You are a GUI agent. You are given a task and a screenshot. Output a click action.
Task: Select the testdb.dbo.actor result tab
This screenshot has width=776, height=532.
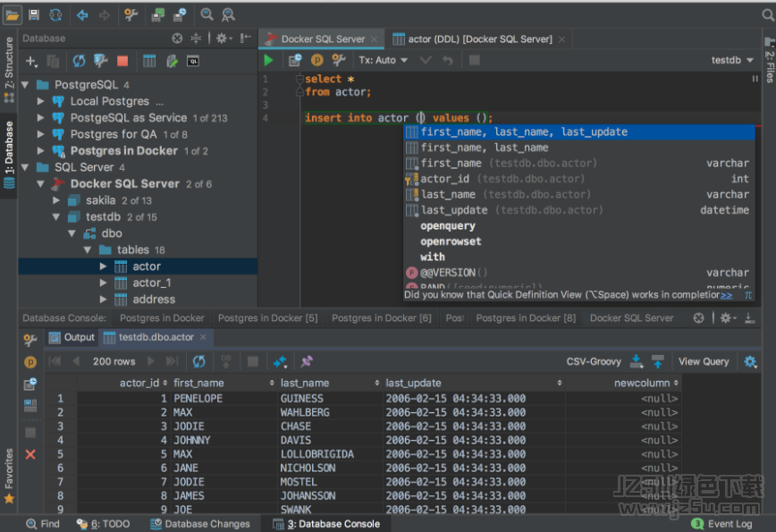(x=155, y=337)
